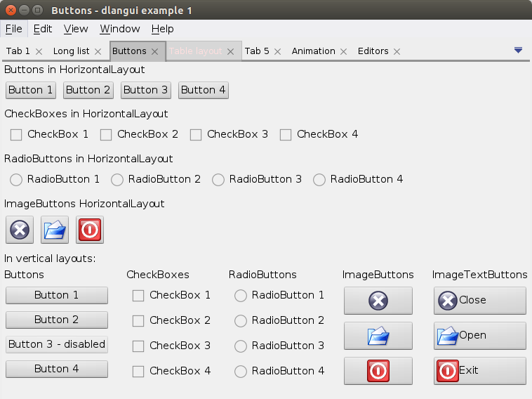Click the Exit image text button
This screenshot has width=532, height=399.
click(x=479, y=370)
